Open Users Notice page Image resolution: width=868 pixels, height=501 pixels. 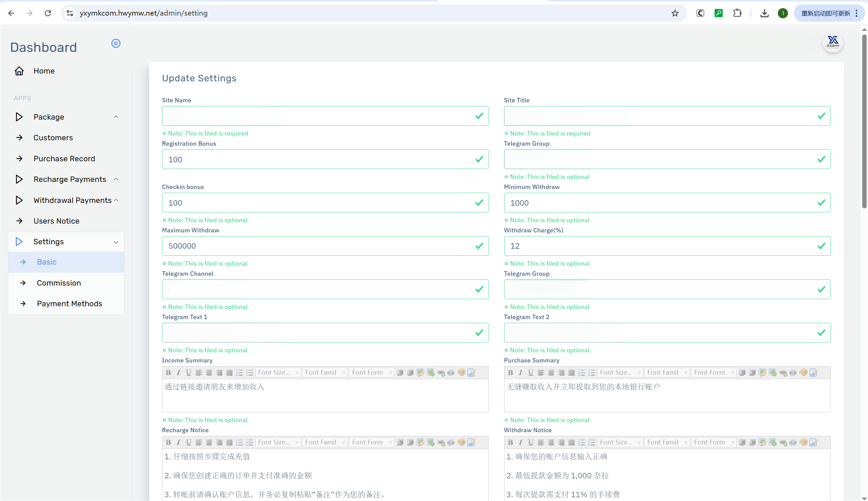click(x=56, y=221)
